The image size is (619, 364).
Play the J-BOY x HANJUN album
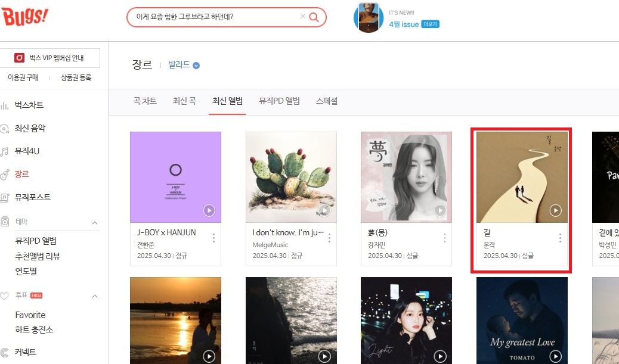209,210
